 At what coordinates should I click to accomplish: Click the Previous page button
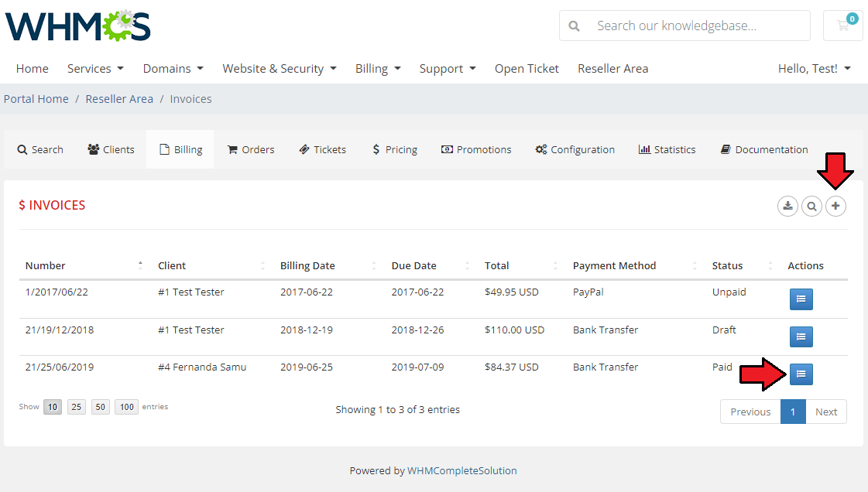point(750,412)
